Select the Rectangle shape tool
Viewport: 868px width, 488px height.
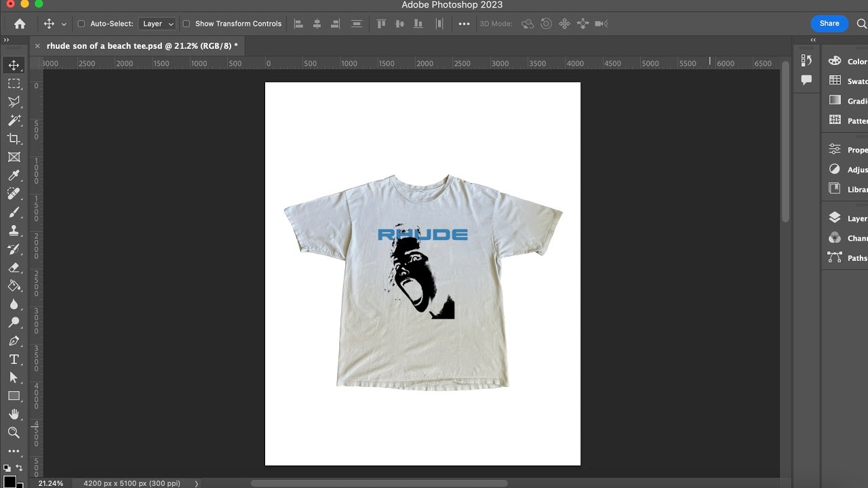[x=14, y=396]
